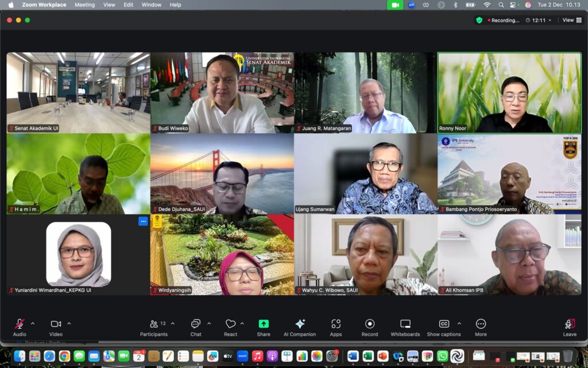
Task: Open the Apps panel
Action: [336, 324]
